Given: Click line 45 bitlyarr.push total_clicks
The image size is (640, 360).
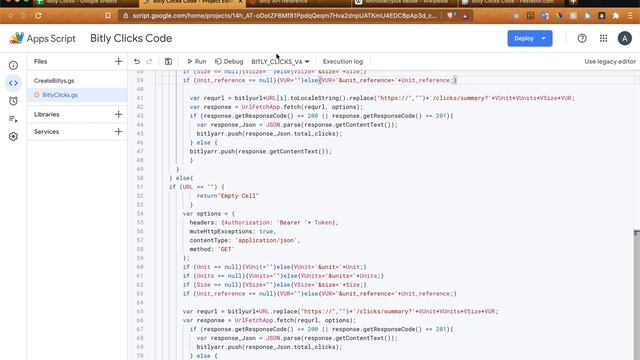Looking at the screenshot, I should coord(269,133).
